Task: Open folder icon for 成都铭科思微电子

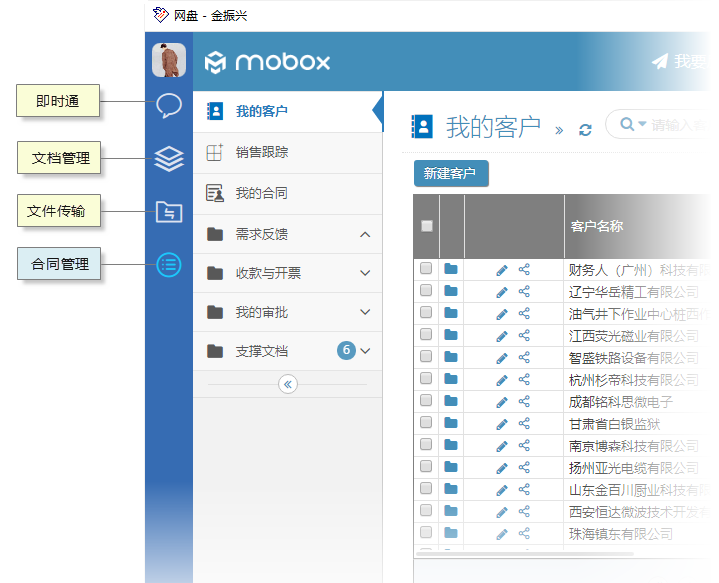Action: (x=451, y=402)
